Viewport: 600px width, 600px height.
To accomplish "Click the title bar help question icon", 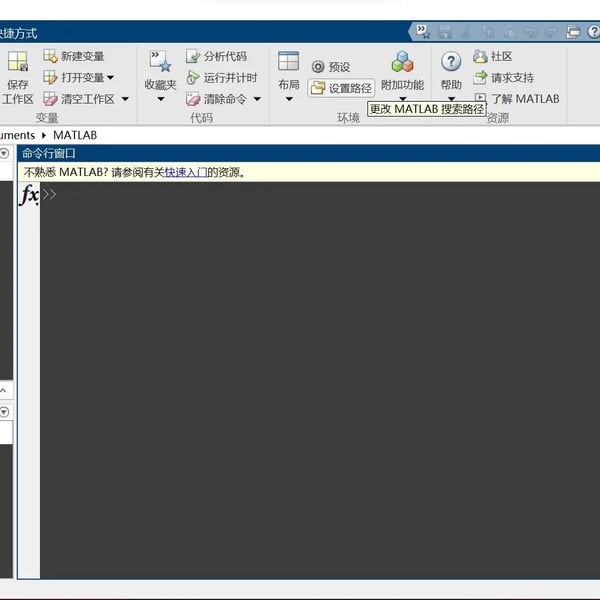I will point(593,32).
